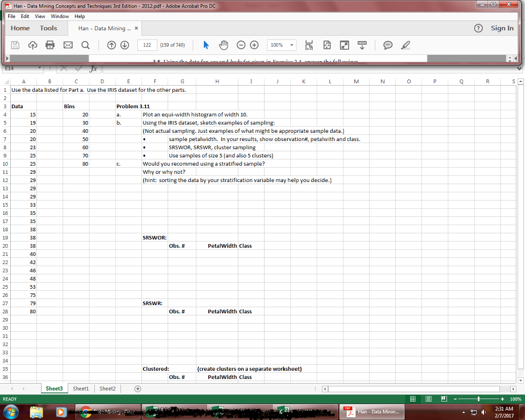Select the Sheet2 worksheet tab
Image resolution: width=525 pixels, height=420 pixels.
click(108, 389)
